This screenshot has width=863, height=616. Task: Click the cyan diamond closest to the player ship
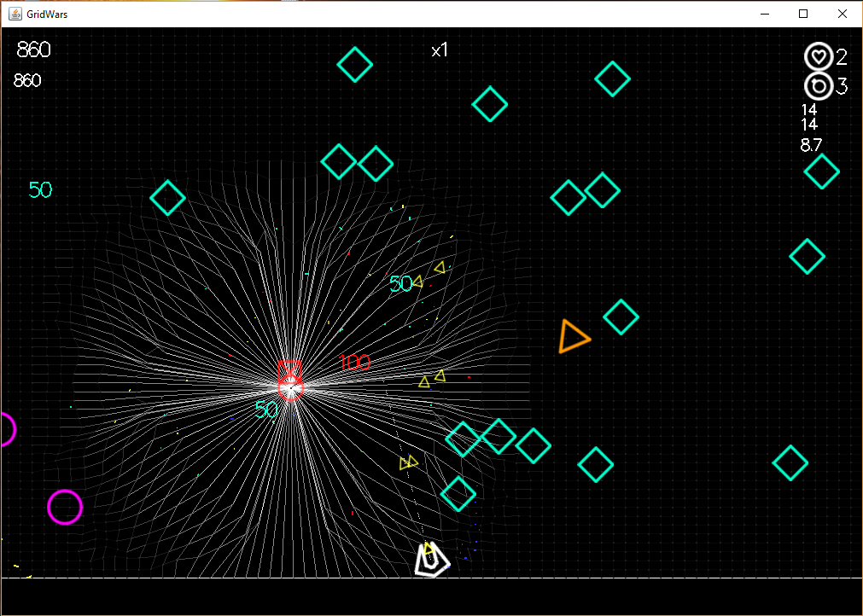[x=458, y=494]
